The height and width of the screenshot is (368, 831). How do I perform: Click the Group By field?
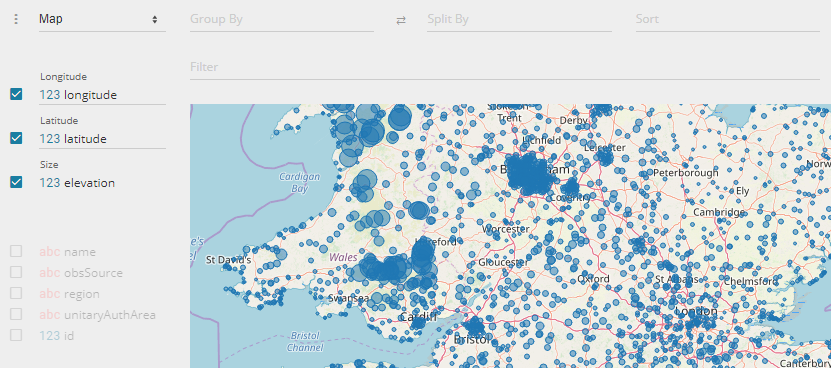(282, 20)
